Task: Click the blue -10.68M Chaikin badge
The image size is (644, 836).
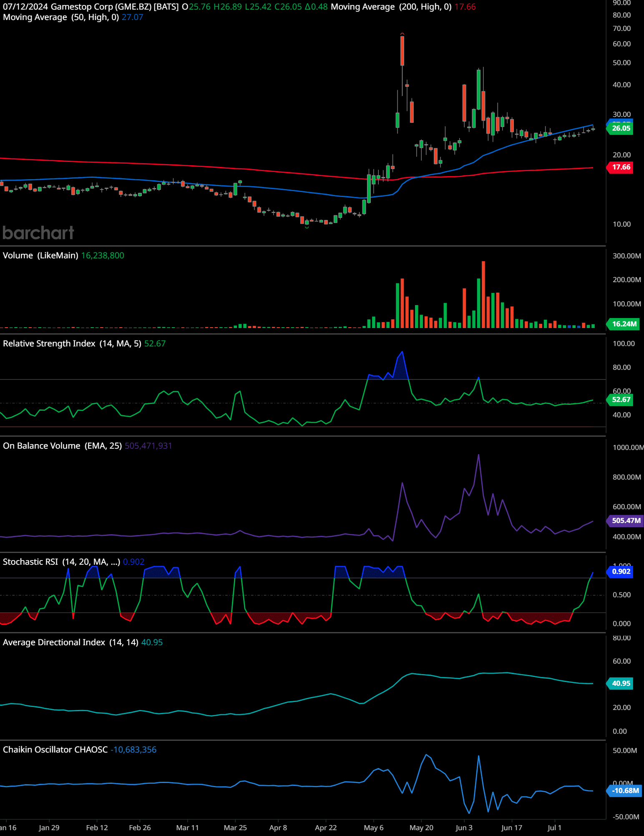Action: coord(624,791)
